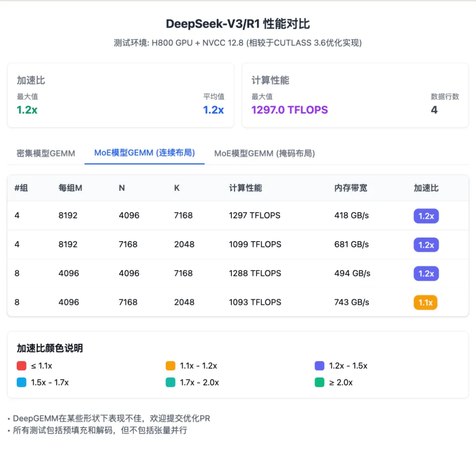476x449 pixels.
Task: Click the 计算性能 summary card title
Action: tap(271, 81)
